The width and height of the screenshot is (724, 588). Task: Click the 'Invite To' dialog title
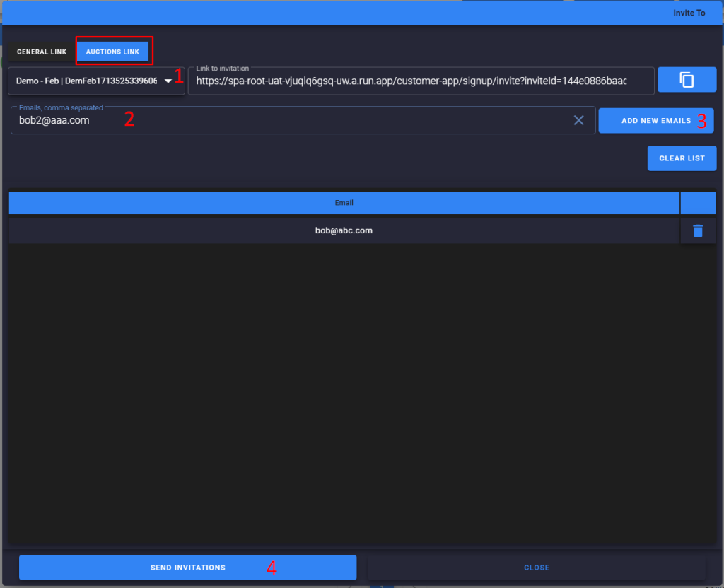pyautogui.click(x=689, y=13)
